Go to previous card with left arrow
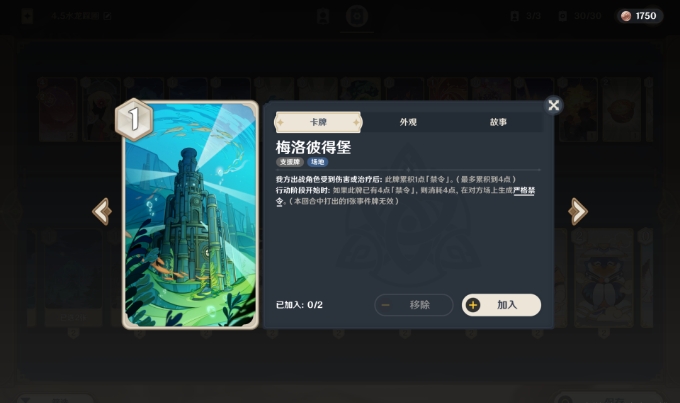This screenshot has height=403, width=680. [102, 212]
